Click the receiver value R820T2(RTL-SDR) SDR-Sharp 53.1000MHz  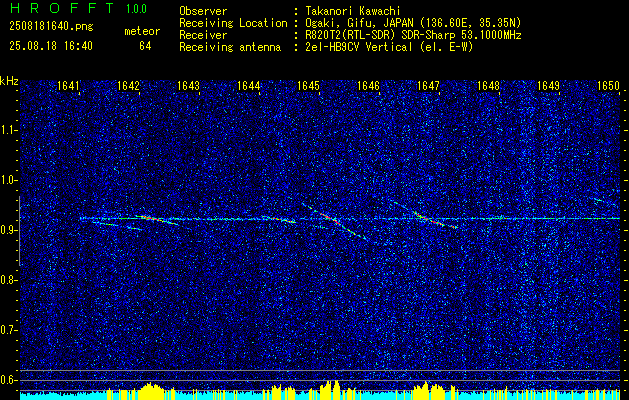(x=412, y=35)
